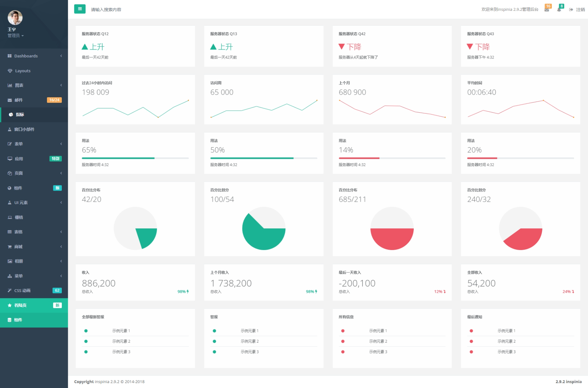Click the CSS 动画 magic wand icon
The image size is (588, 388).
pyautogui.click(x=10, y=291)
